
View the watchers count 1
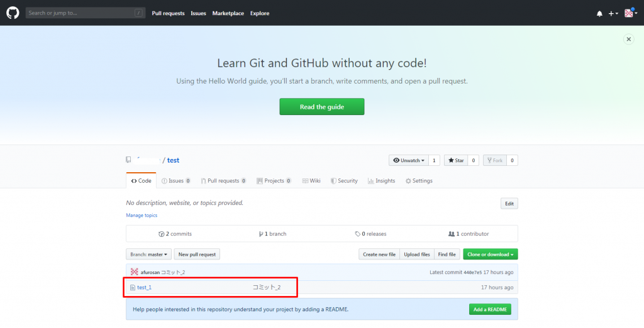pyautogui.click(x=434, y=160)
